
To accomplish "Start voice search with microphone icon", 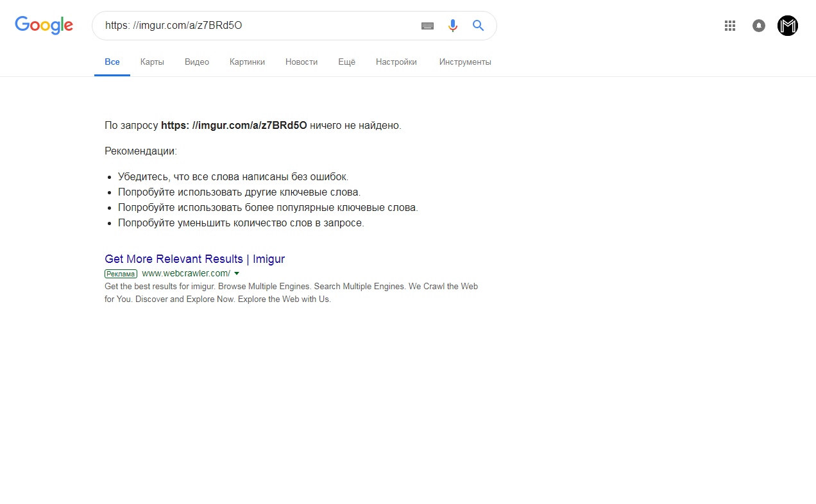I will pos(453,26).
